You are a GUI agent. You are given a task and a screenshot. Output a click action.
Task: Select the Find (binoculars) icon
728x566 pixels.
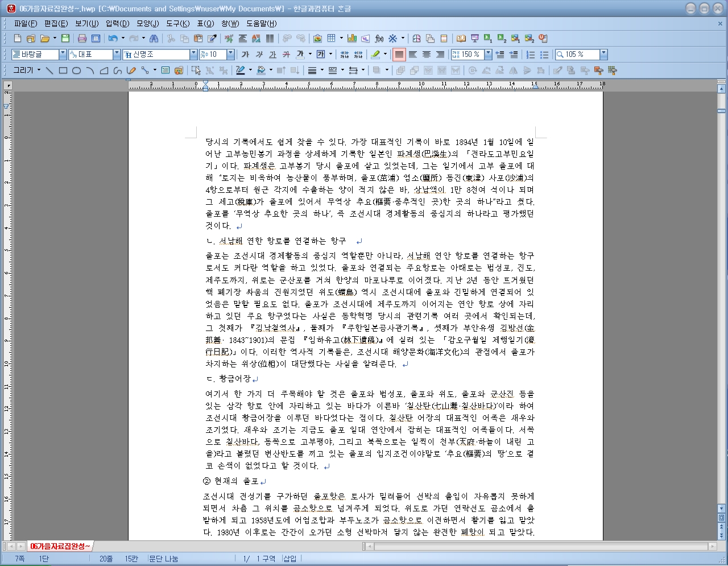[154, 38]
